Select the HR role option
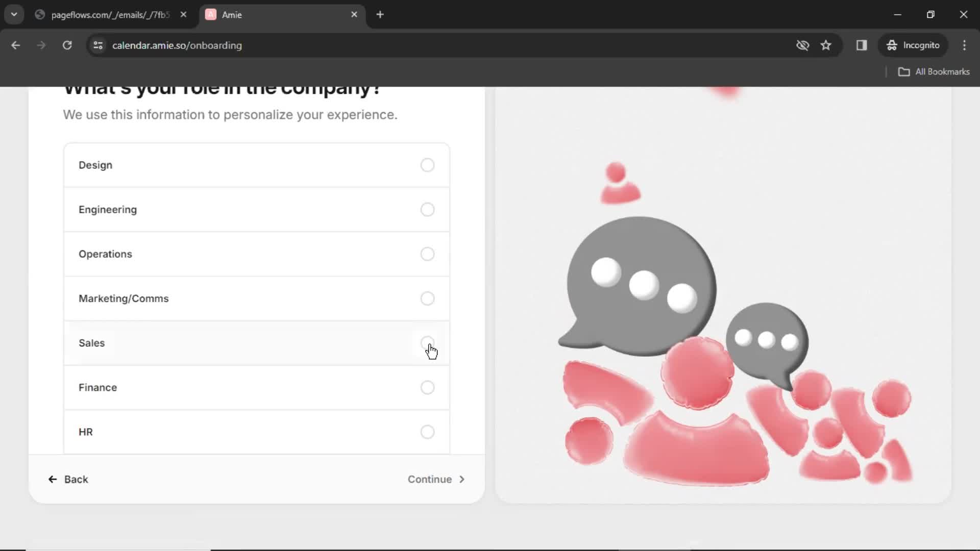 427,431
